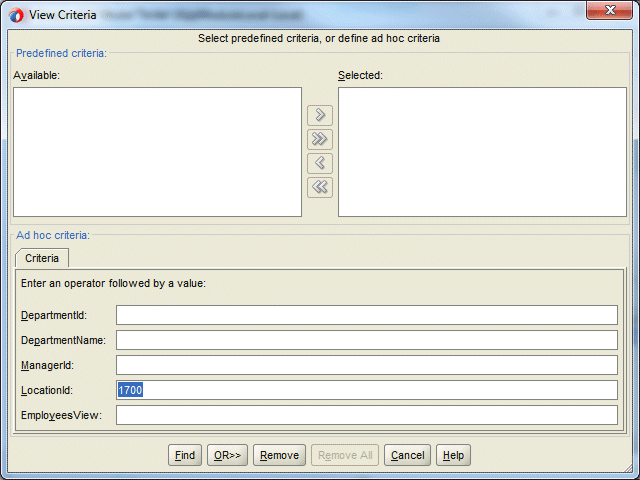This screenshot has height=480, width=640.
Task: Cancel the View Criteria dialog
Action: point(407,455)
